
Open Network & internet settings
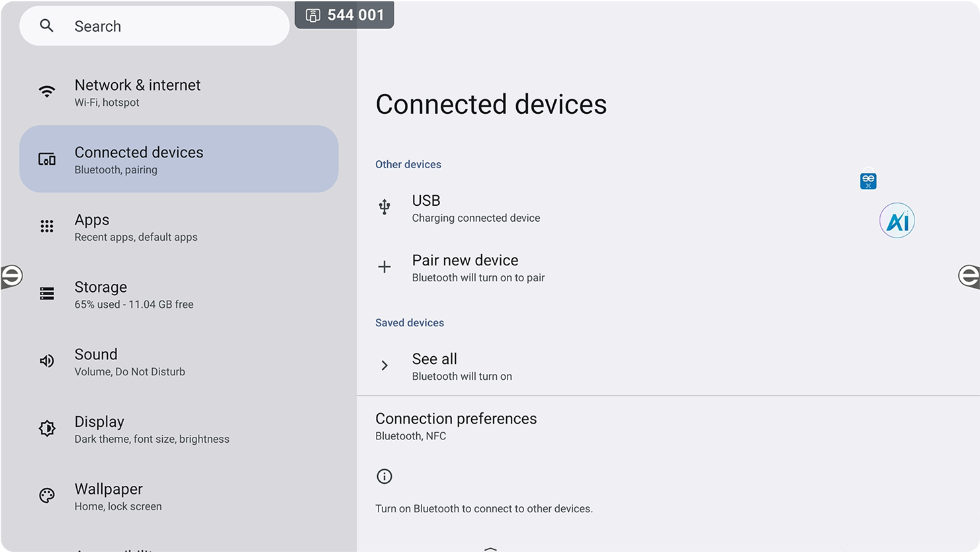pos(138,92)
